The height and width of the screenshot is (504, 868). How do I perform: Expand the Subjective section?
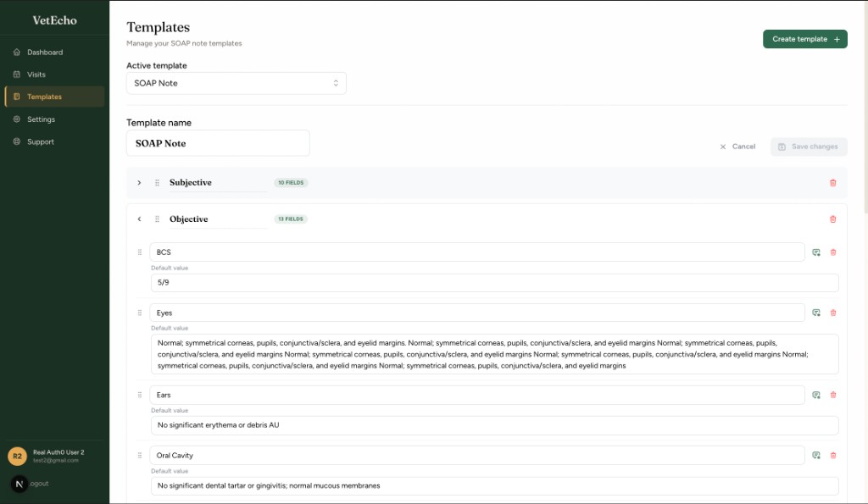click(x=139, y=182)
